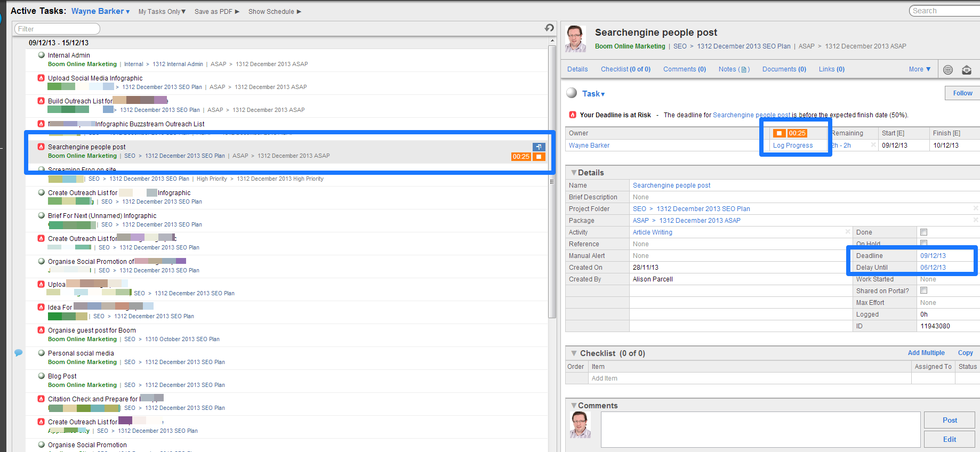980x452 pixels.
Task: Stop the timer in the Owner table
Action: pos(779,133)
